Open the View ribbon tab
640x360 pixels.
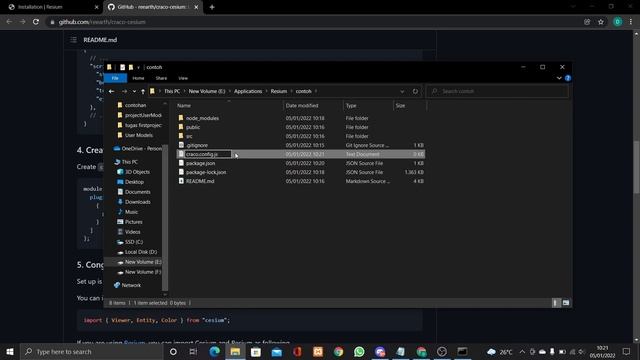(183, 78)
